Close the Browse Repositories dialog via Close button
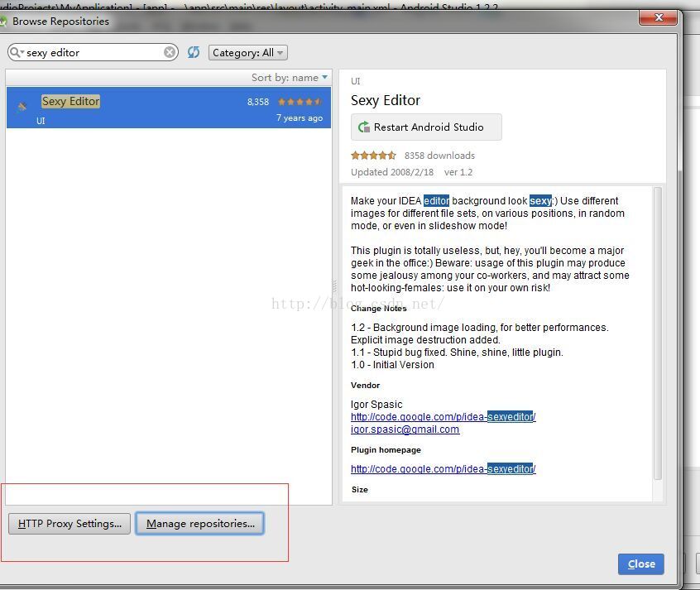Screen dimensions: 700x590 coord(641,564)
